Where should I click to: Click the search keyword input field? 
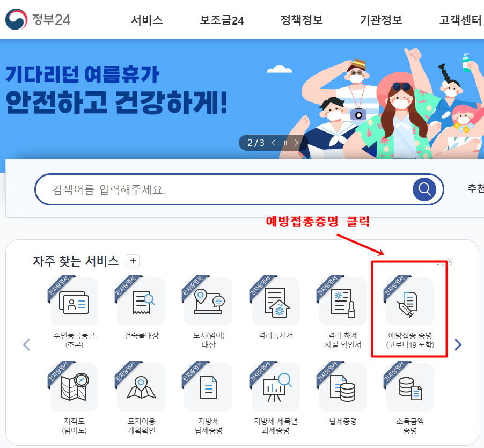tap(229, 189)
